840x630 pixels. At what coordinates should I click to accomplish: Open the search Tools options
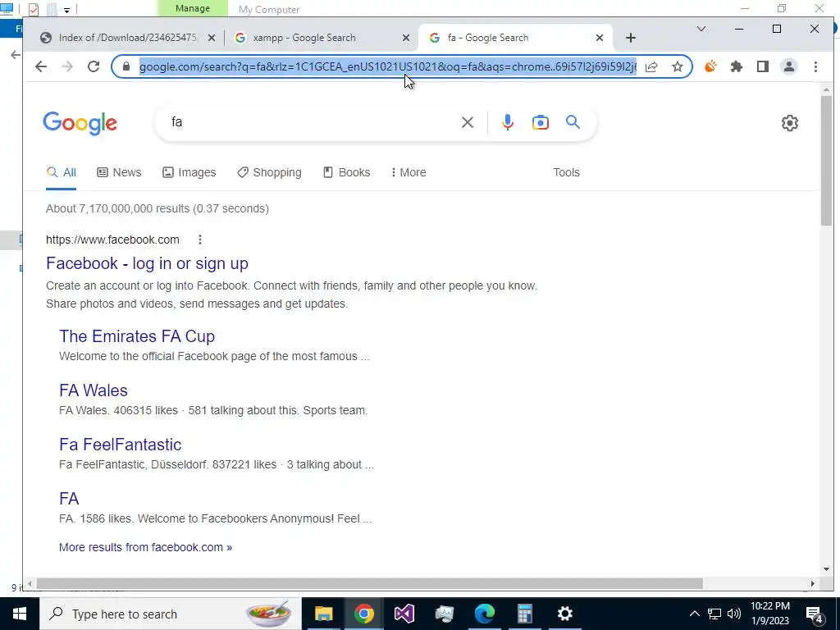(566, 172)
